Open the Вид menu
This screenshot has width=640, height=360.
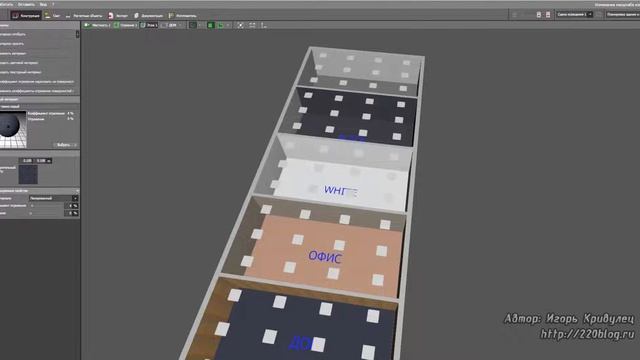pyautogui.click(x=43, y=4)
